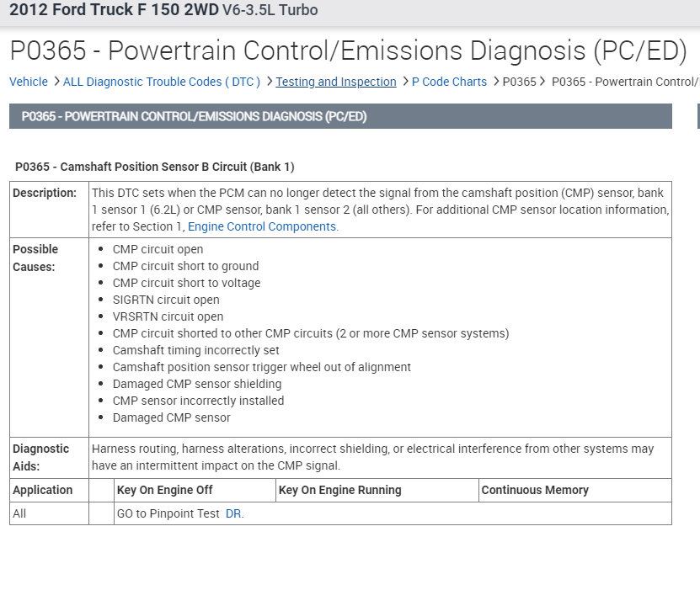Screen dimensions: 700x606
Task: Click the gray P0365 section header bar
Action: 340,116
